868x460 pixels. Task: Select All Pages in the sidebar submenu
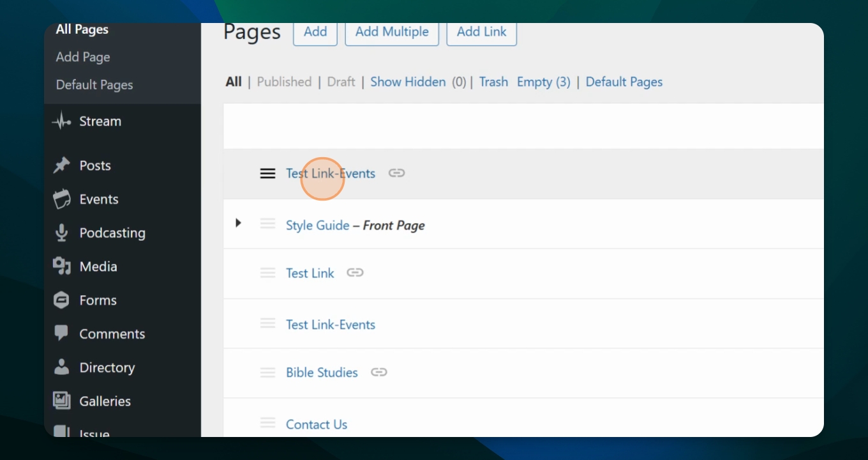point(82,29)
